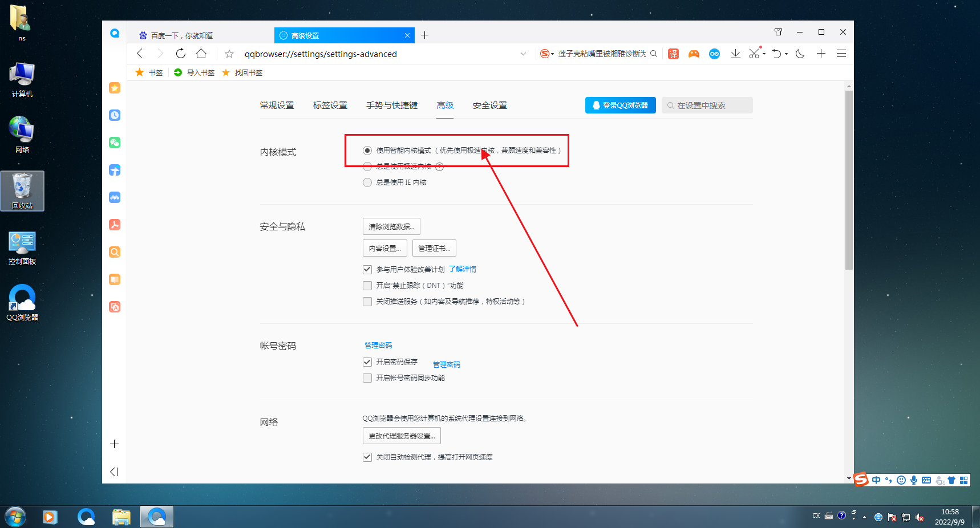980x528 pixels.
Task: Click the 内容设置 button
Action: [385, 248]
